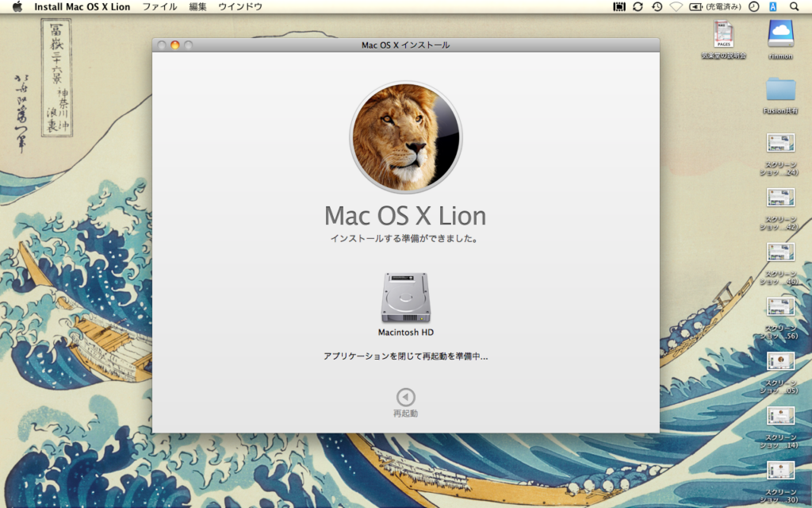Select the Macintosh HD drive icon
Image resolution: width=812 pixels, height=508 pixels.
405,298
